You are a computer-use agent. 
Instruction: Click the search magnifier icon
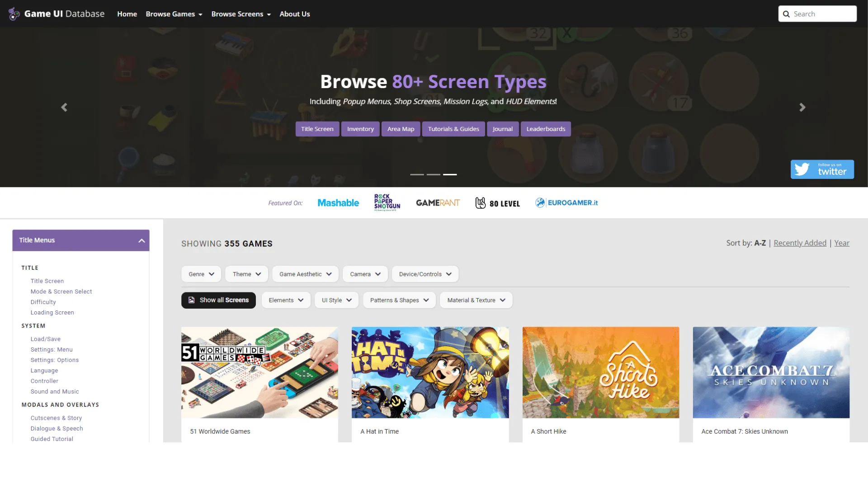click(x=786, y=14)
